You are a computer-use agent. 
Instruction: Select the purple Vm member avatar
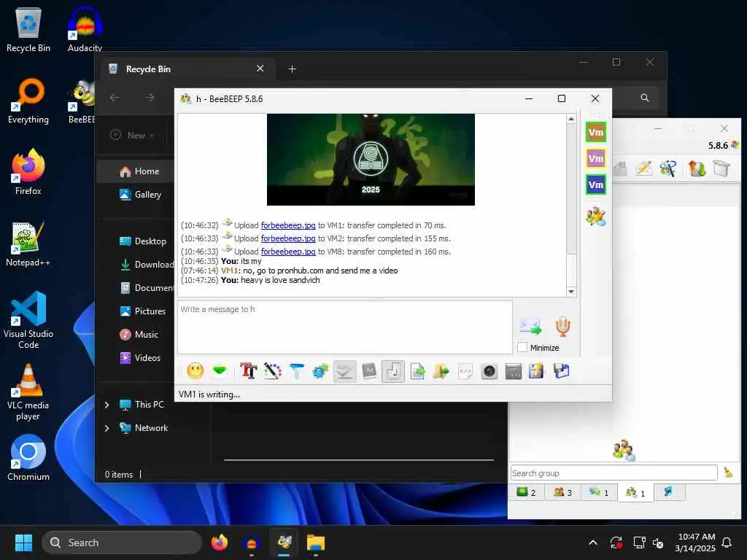[x=595, y=158]
